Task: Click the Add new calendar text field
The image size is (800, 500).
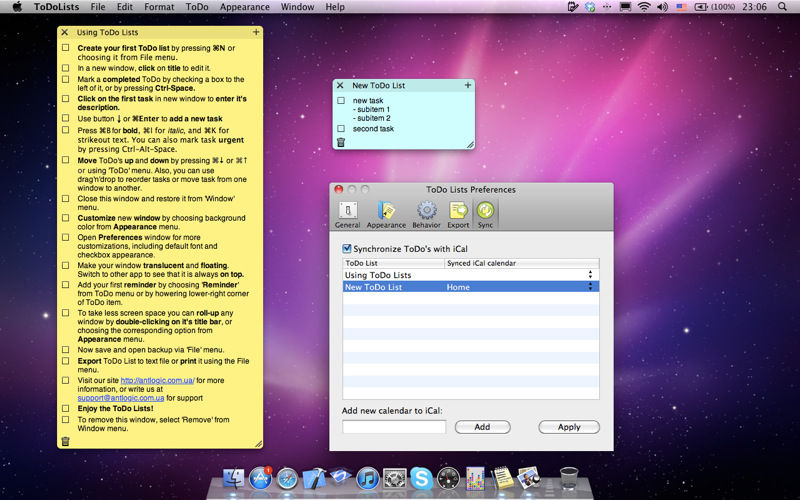Action: (x=394, y=427)
